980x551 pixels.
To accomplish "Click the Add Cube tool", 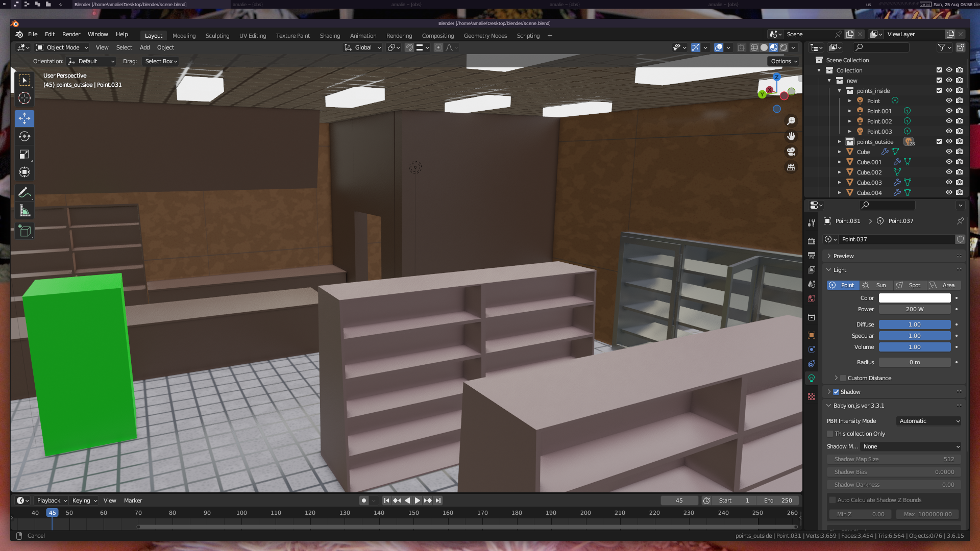I will pos(24,231).
